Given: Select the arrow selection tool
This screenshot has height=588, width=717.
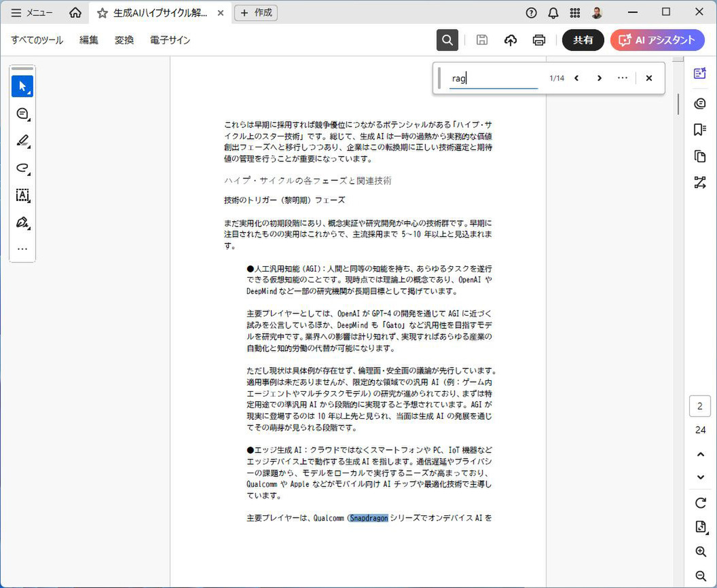Looking at the screenshot, I should [22, 86].
